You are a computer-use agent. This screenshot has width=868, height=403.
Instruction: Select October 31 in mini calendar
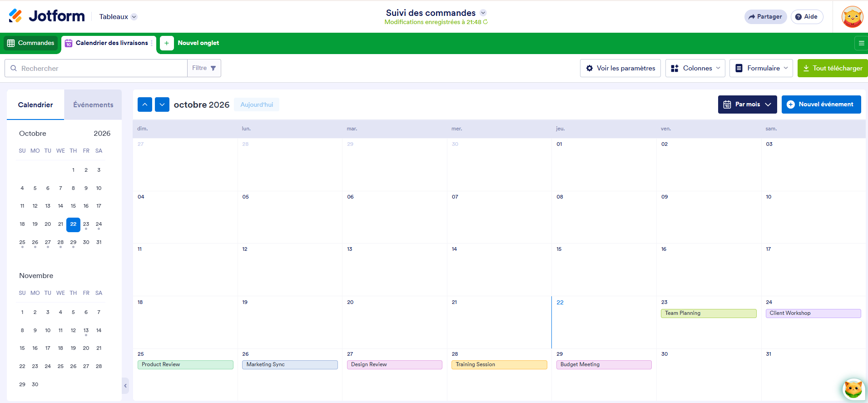(99, 243)
